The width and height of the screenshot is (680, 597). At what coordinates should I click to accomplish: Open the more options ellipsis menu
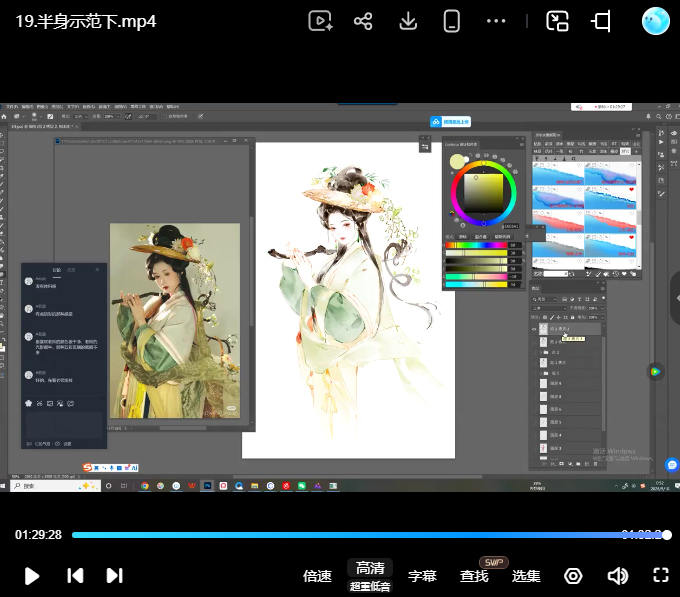[496, 21]
